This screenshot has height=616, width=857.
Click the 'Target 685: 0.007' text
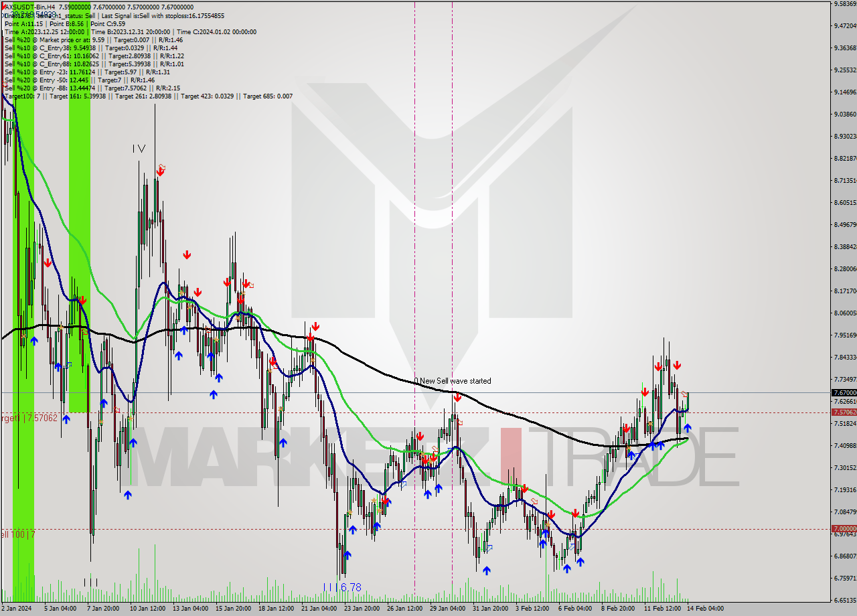tap(268, 96)
